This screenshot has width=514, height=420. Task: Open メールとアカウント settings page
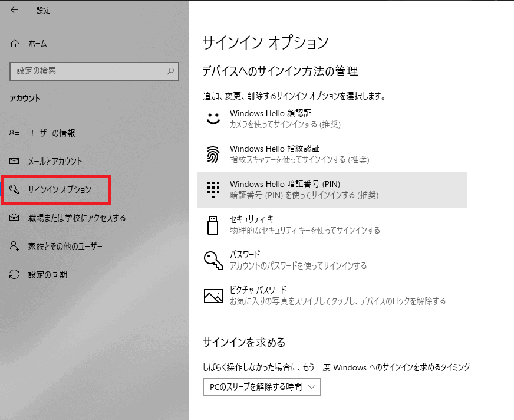55,161
